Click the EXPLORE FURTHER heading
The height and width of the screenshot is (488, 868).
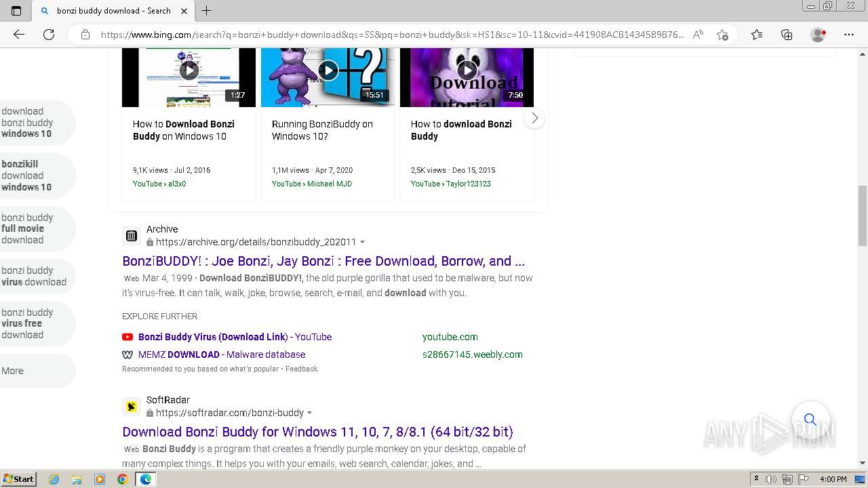pyautogui.click(x=160, y=317)
